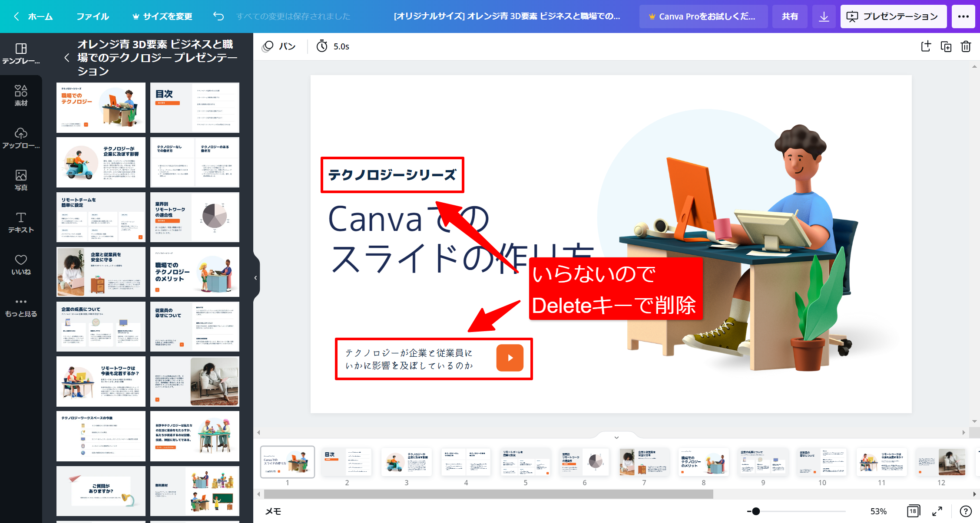Click the canvas vertical scrollbar down arrow

pos(974,421)
